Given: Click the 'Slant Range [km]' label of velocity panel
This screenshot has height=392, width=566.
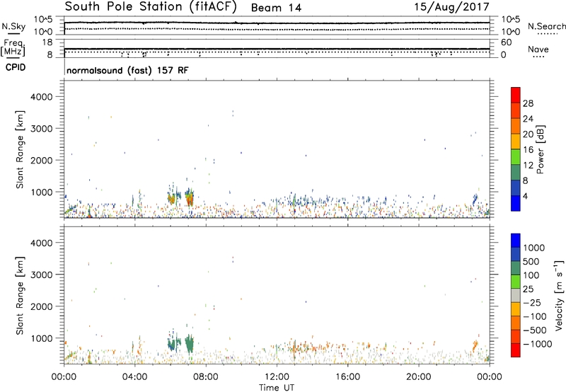Looking at the screenshot, I should (20, 296).
